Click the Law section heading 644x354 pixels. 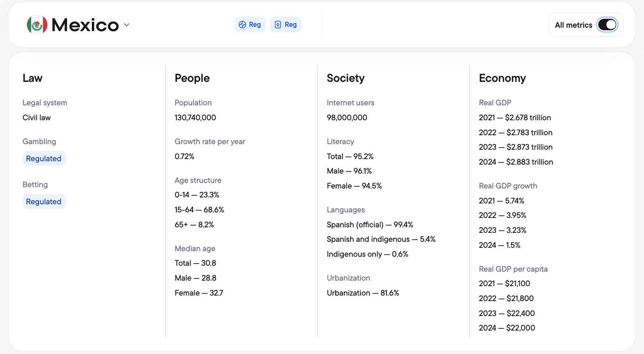tap(32, 78)
